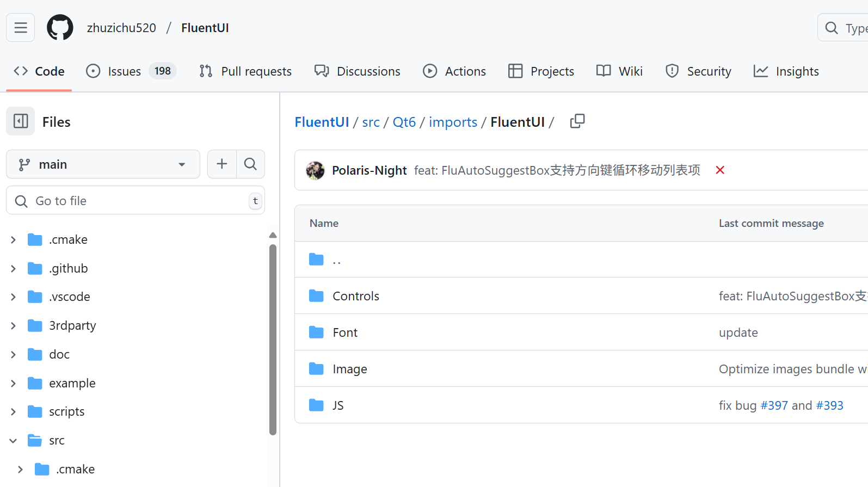Click the Controls folder icon
868x487 pixels.
pos(316,296)
